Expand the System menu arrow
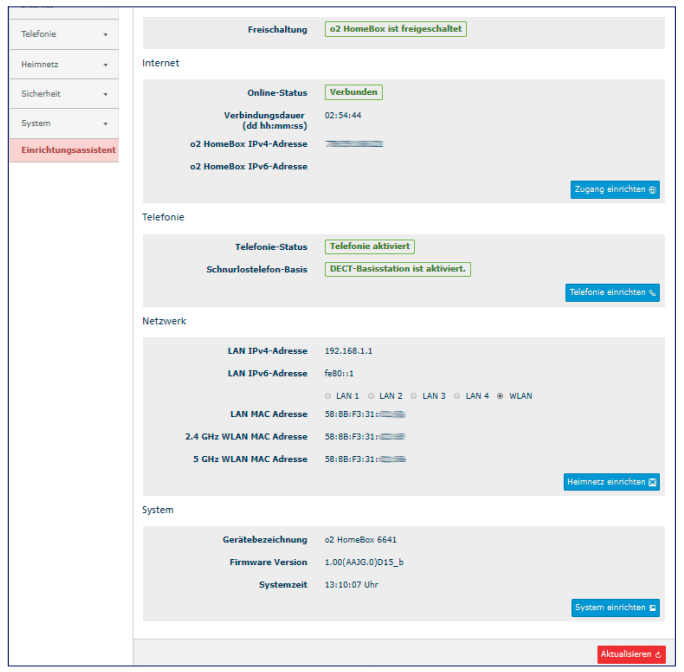Image resolution: width=684 pixels, height=672 pixels. click(105, 124)
